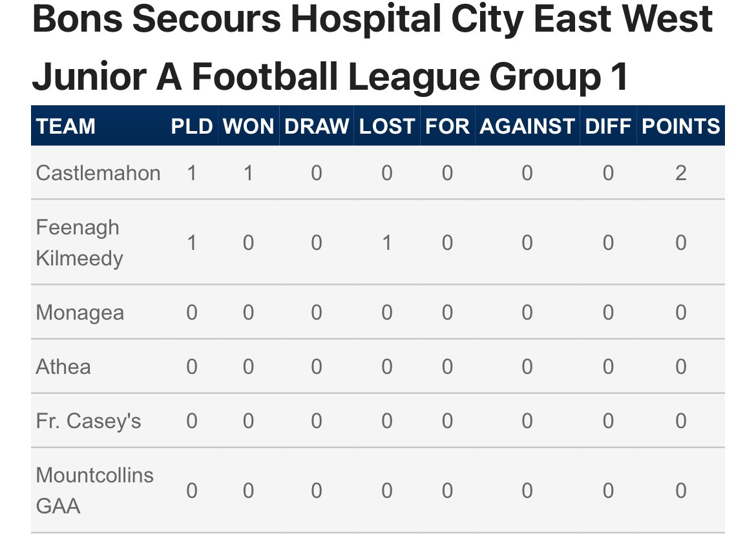Select the Fr. Casey's team name
This screenshot has width=756, height=545.
tap(89, 421)
